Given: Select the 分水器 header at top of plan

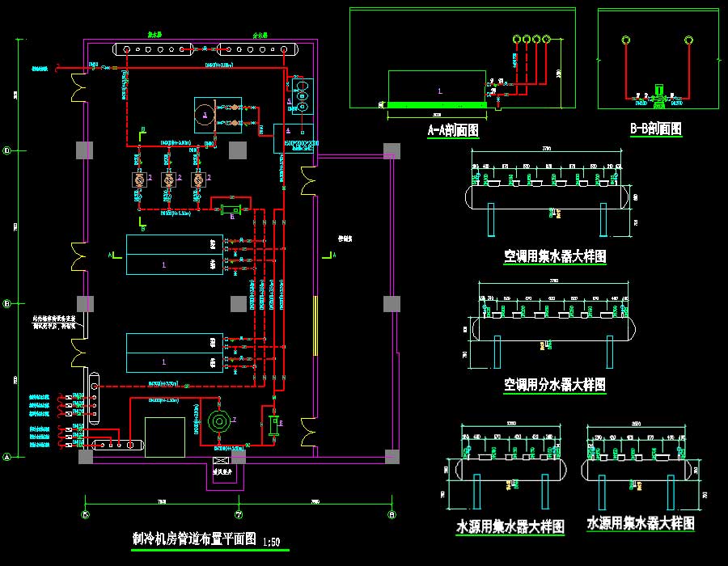Looking at the screenshot, I should pyautogui.click(x=258, y=49).
